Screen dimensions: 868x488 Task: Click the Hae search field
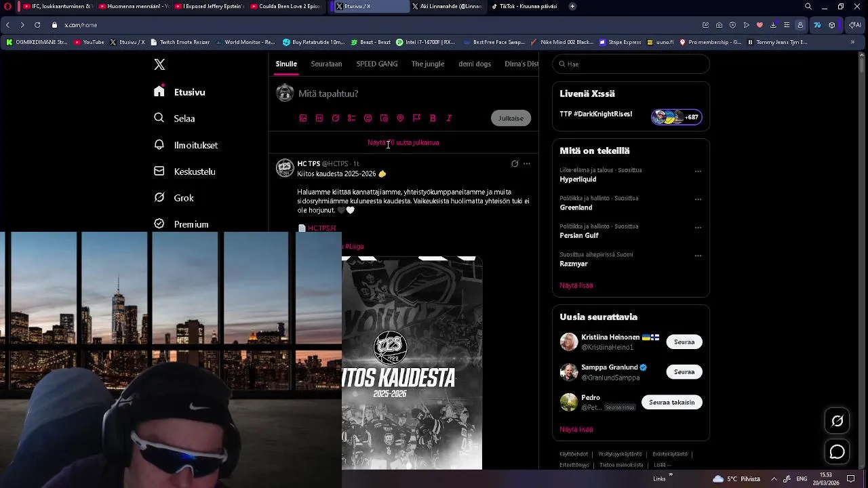(x=631, y=64)
